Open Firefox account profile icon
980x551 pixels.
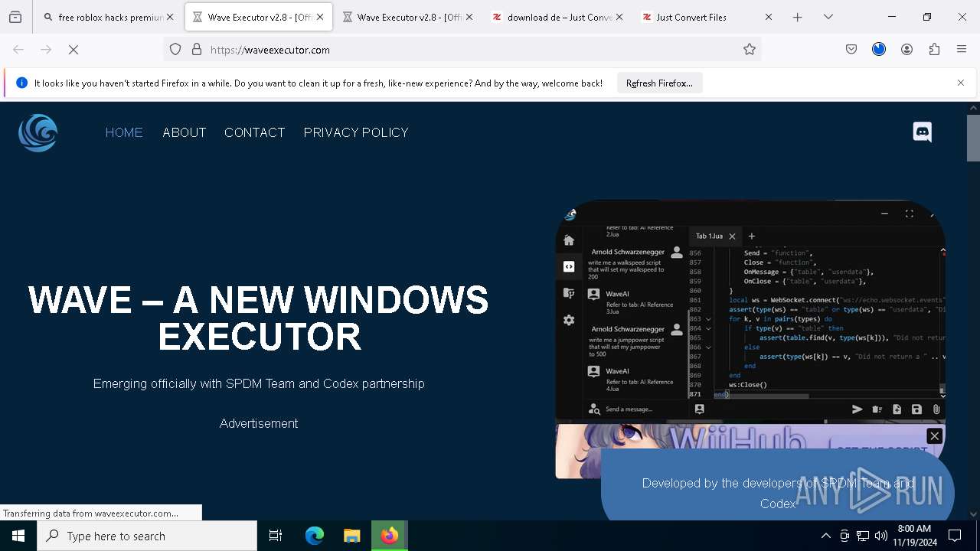(906, 50)
